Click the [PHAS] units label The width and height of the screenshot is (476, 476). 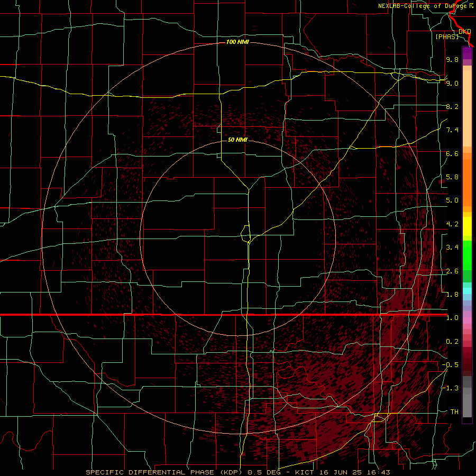coord(447,37)
